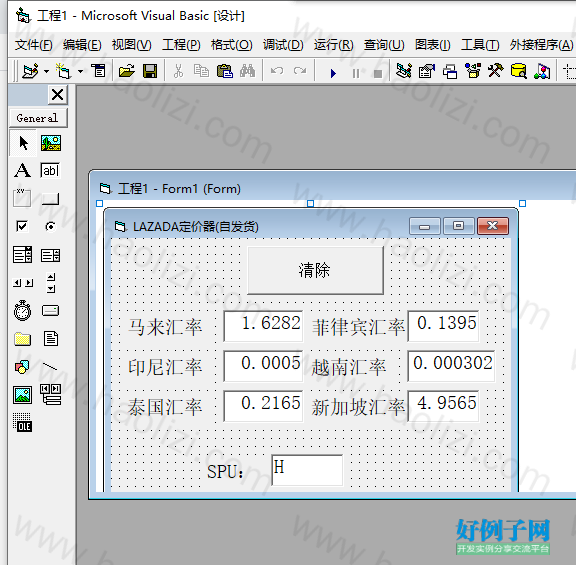Pick the TextBox tool (abl icon)
The width and height of the screenshot is (576, 565).
pos(50,171)
